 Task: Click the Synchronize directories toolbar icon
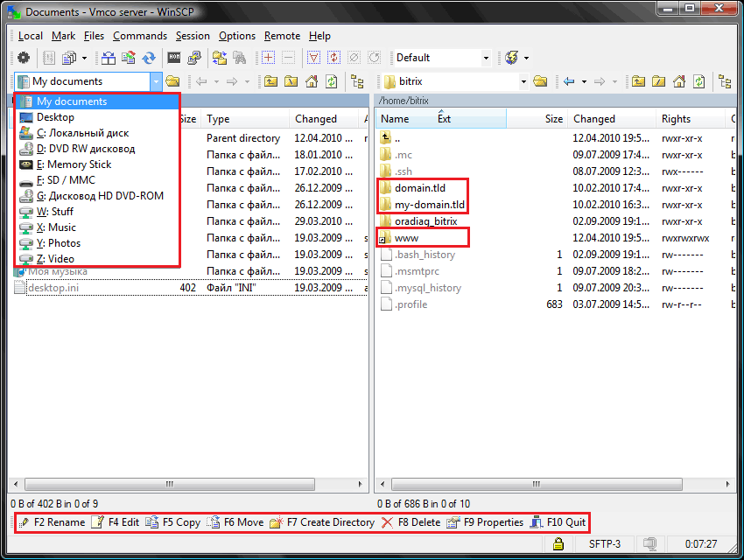click(x=149, y=58)
